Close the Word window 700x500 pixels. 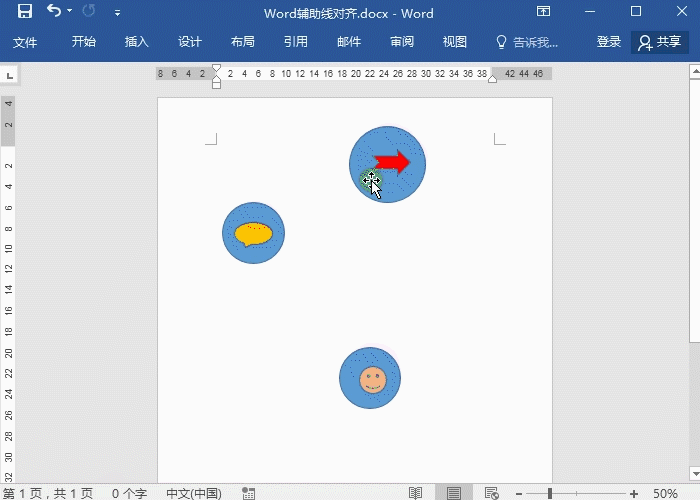click(x=682, y=11)
